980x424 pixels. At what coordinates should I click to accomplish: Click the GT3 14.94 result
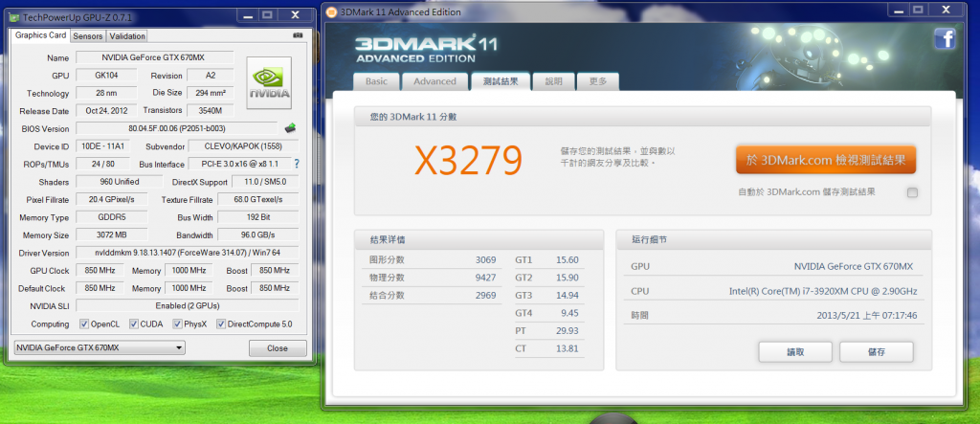tap(548, 295)
